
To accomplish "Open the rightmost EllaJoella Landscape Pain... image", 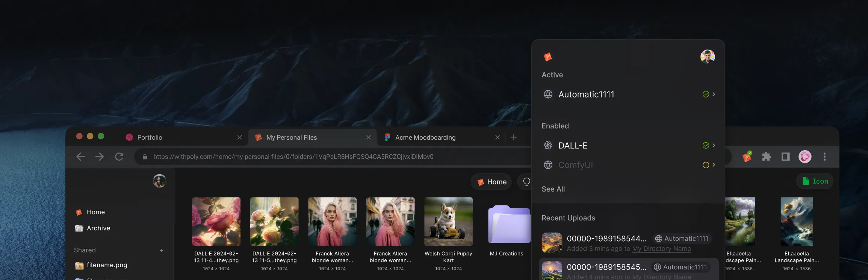I will (x=797, y=222).
